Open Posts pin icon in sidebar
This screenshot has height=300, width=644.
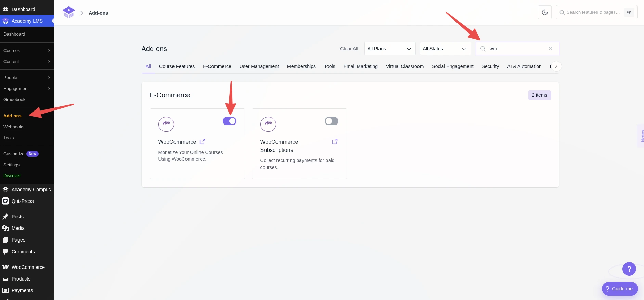5,217
